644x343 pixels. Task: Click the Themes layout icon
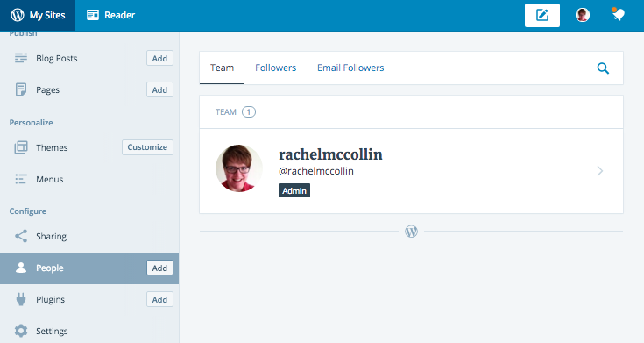click(x=21, y=147)
